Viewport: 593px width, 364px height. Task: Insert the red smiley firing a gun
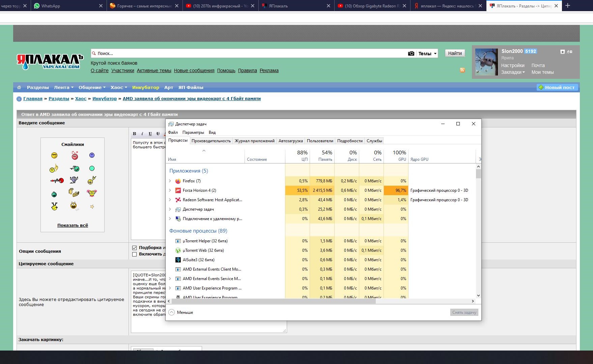57,181
